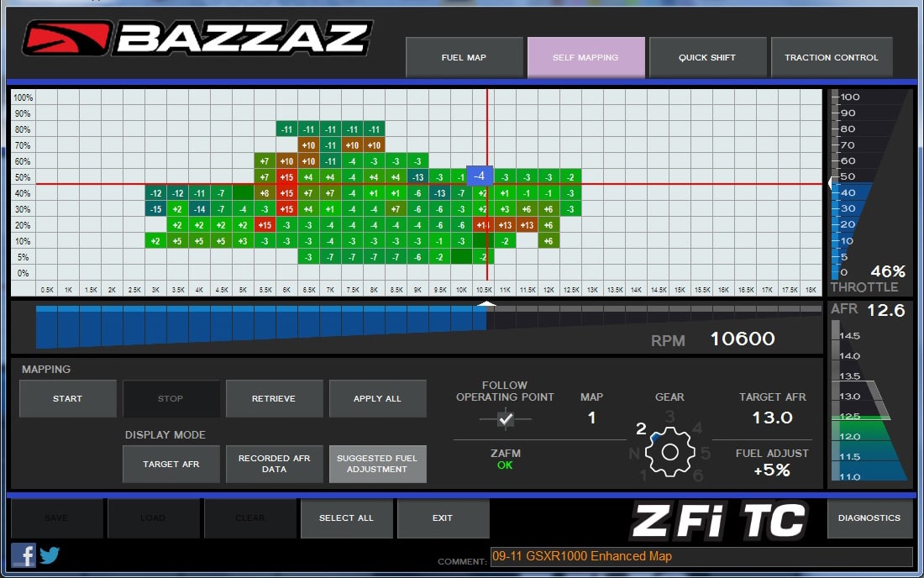The image size is (924, 578).
Task: Open the Twitter icon
Action: pos(50,555)
